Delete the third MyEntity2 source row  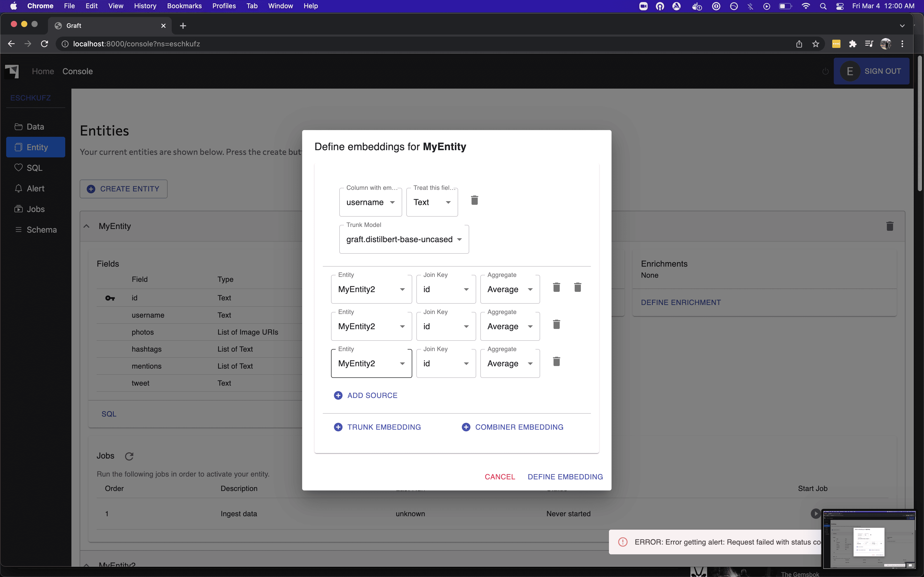[x=556, y=362]
